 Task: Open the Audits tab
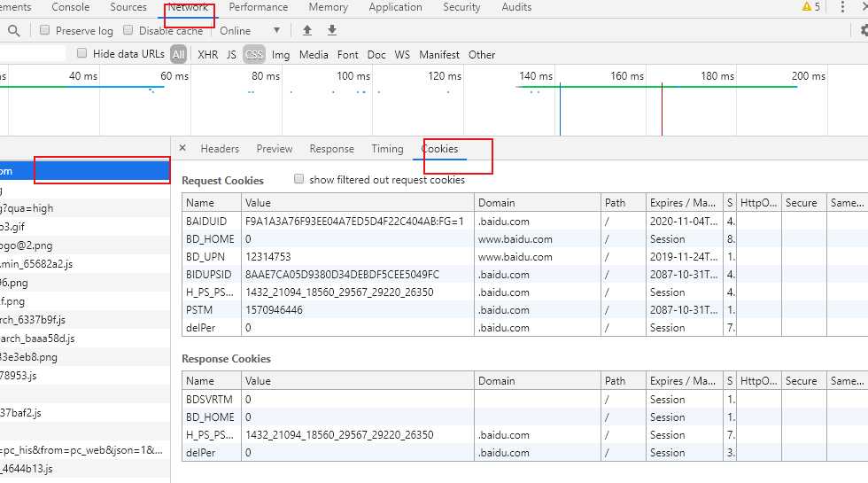click(516, 7)
